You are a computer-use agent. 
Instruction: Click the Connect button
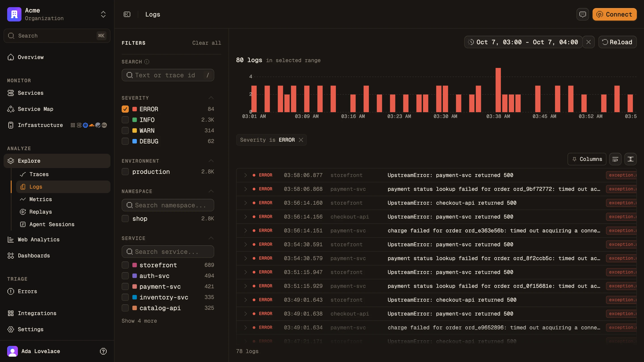pos(614,14)
